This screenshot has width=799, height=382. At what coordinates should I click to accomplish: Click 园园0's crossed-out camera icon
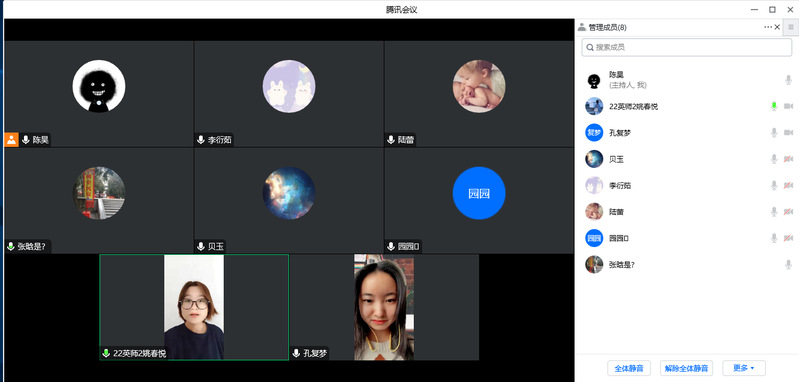pos(788,238)
